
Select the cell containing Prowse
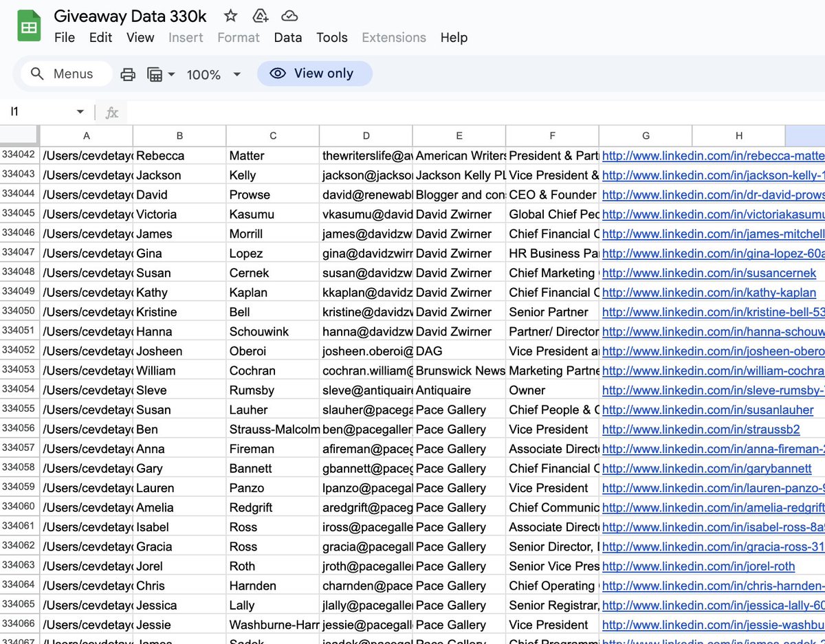[x=273, y=195]
